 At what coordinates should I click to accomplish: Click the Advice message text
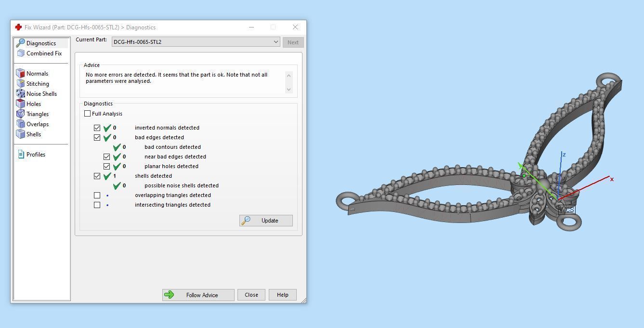[177, 78]
